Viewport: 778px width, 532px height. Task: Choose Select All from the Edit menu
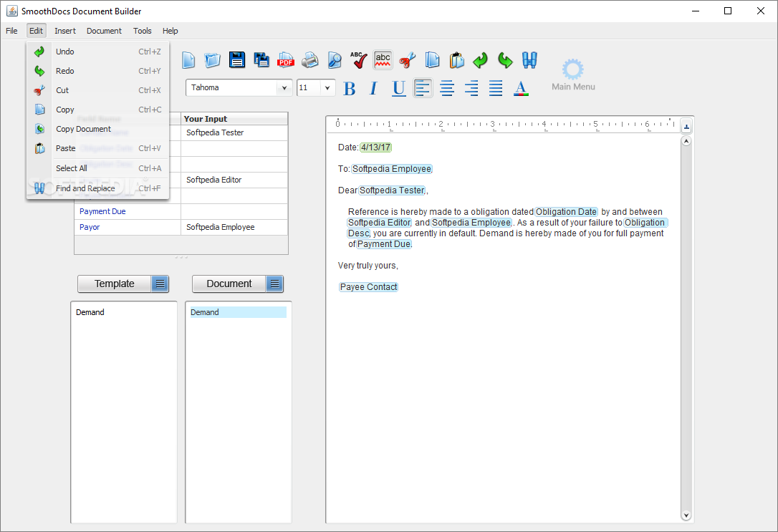pos(98,168)
